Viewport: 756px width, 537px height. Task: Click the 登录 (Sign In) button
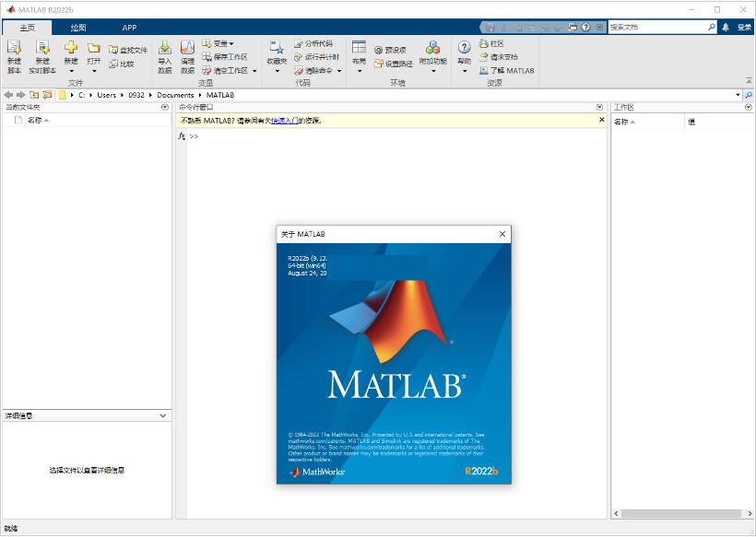click(x=744, y=28)
